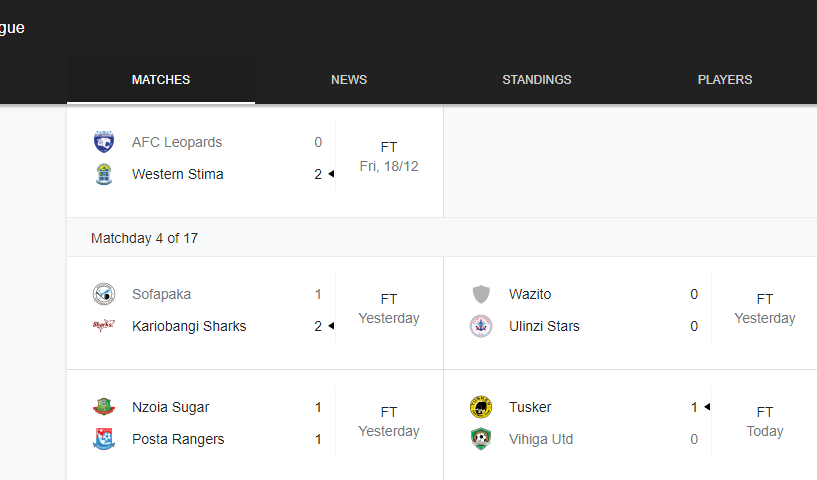Click the Vihiga Utd club crest
This screenshot has width=817, height=480.
coord(481,439)
